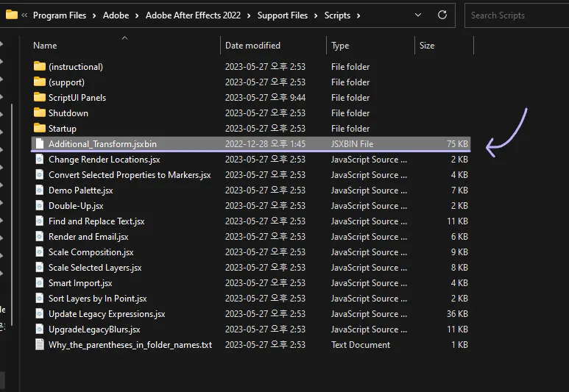
Task: Select Smart Import.jsx name
Action: pyautogui.click(x=80, y=283)
